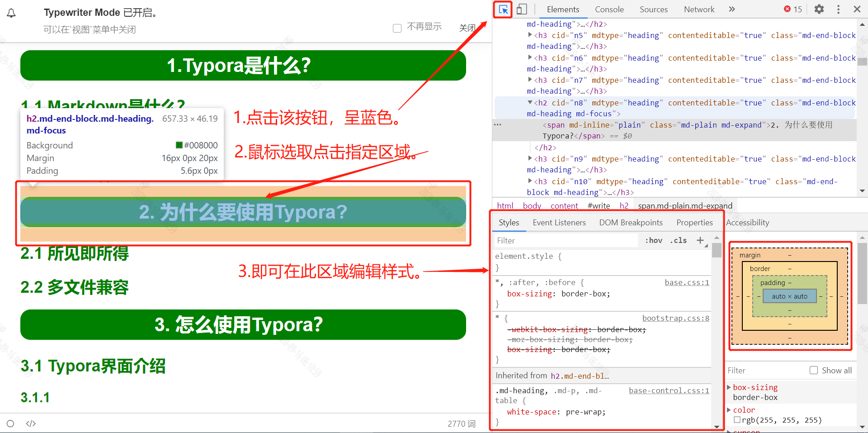Click the 2770 词 word count
The image size is (868, 433).
click(x=462, y=424)
